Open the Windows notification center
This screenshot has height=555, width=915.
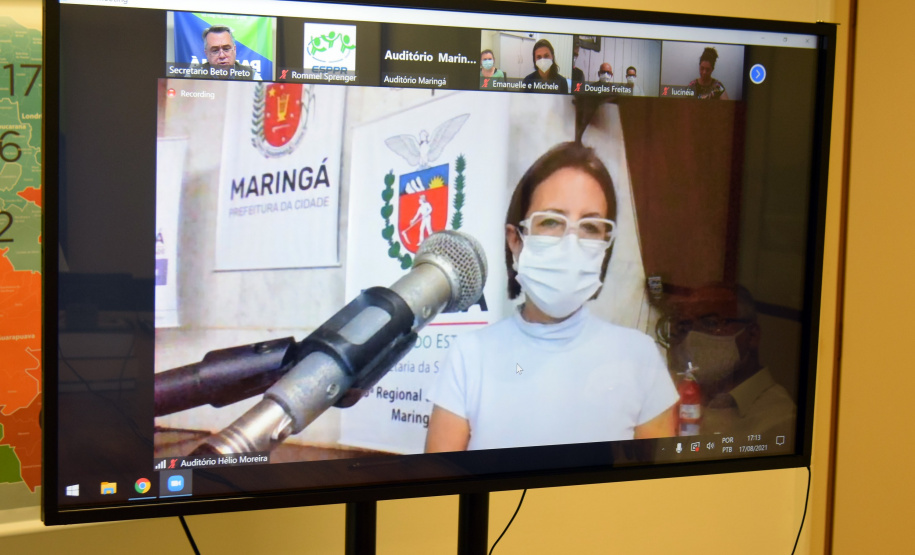click(x=780, y=440)
